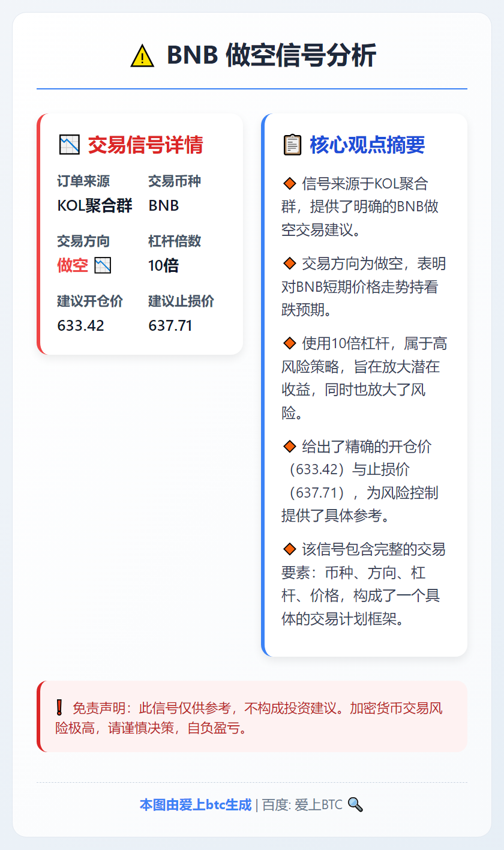Click the small chart icon next to 做空

(103, 265)
